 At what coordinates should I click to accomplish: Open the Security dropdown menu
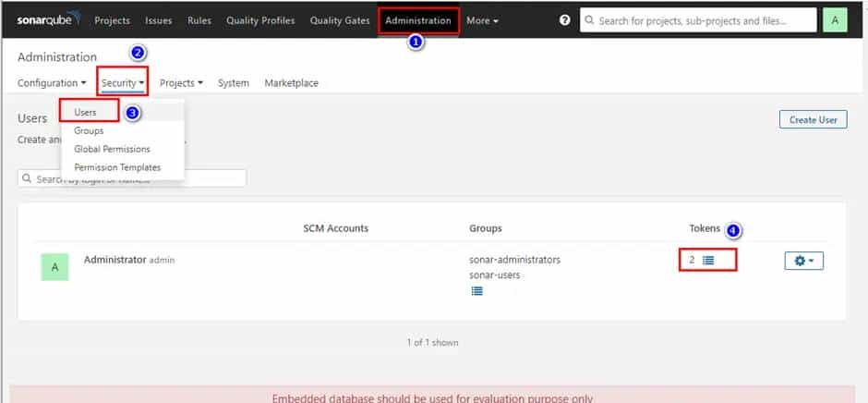click(x=123, y=83)
